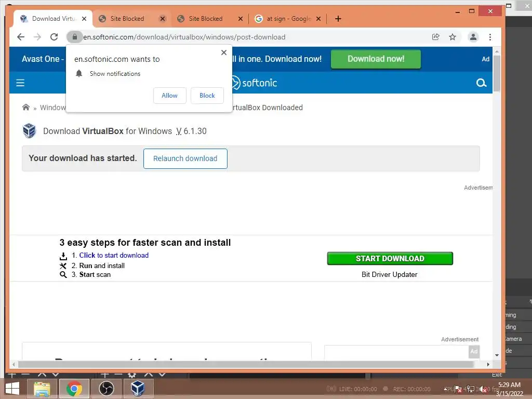Follow 'Click to start download' link
The width and height of the screenshot is (532, 399).
point(114,256)
